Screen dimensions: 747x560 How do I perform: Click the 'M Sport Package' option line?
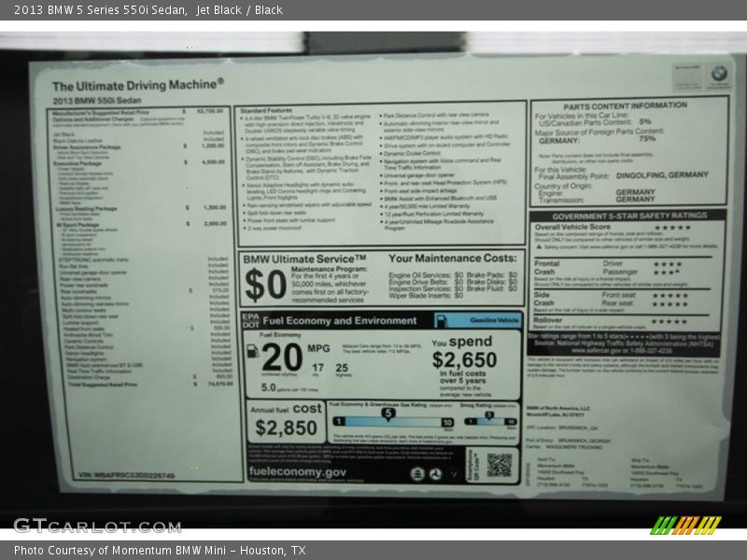click(x=142, y=224)
